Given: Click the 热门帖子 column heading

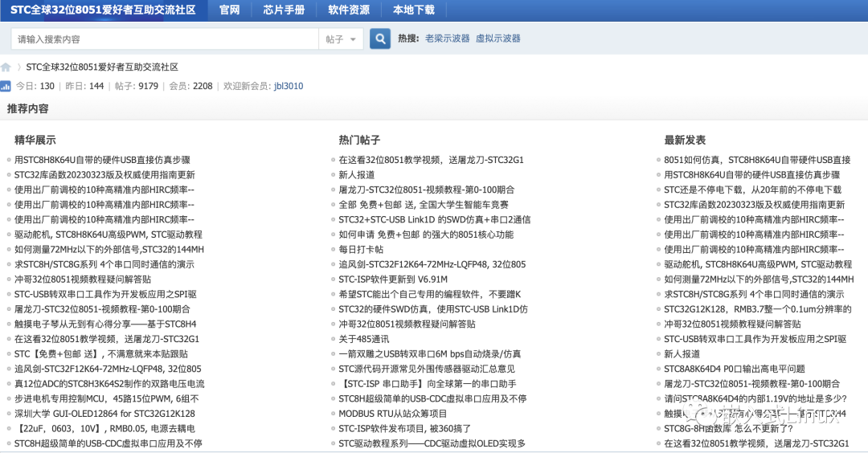Looking at the screenshot, I should (x=359, y=140).
